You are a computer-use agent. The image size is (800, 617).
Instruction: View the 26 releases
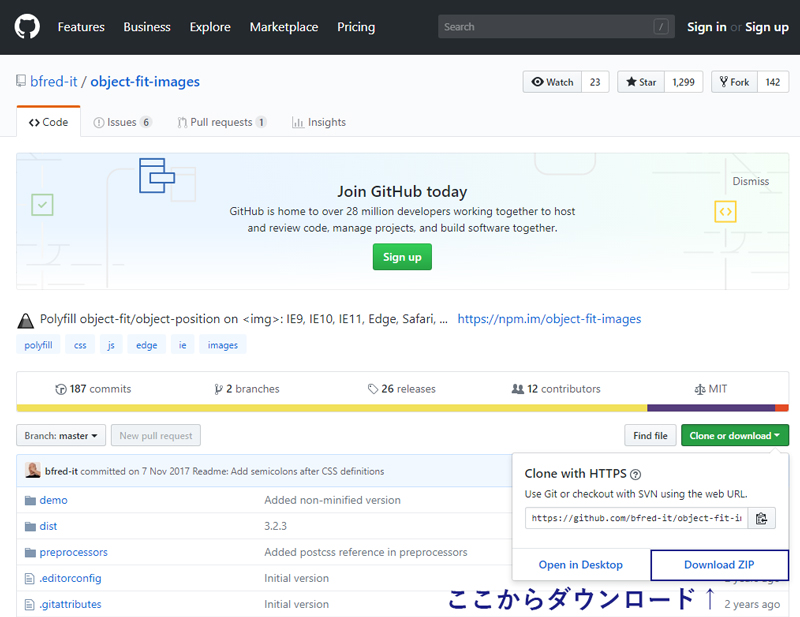[x=402, y=389]
